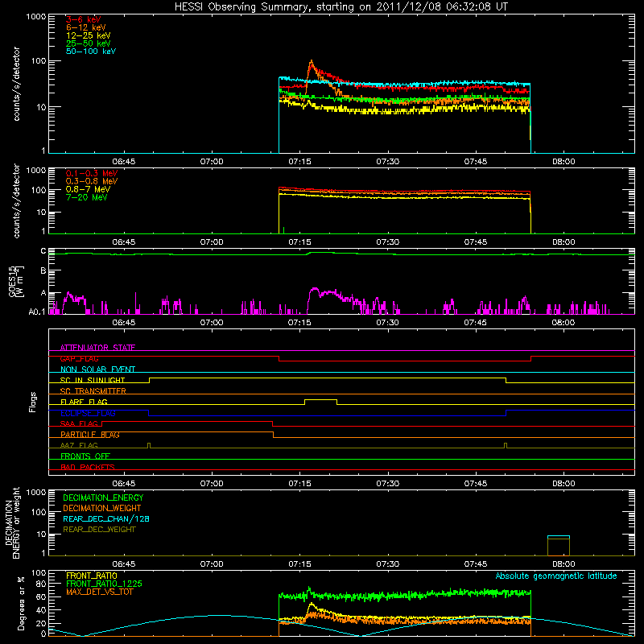644x644 pixels.
Task: Select the BAD_PACKETS flag label
Action: pos(88,467)
